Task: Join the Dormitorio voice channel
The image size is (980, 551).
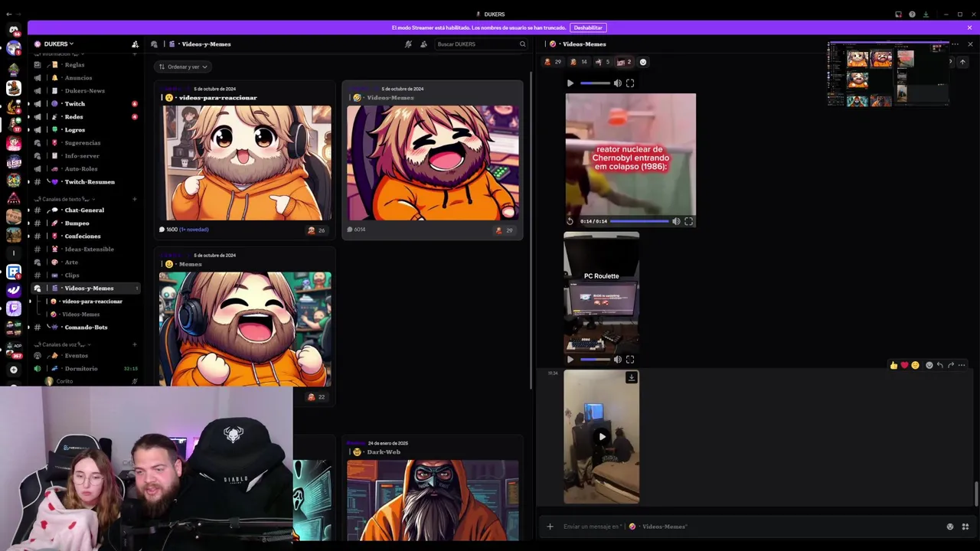Action: click(80, 369)
